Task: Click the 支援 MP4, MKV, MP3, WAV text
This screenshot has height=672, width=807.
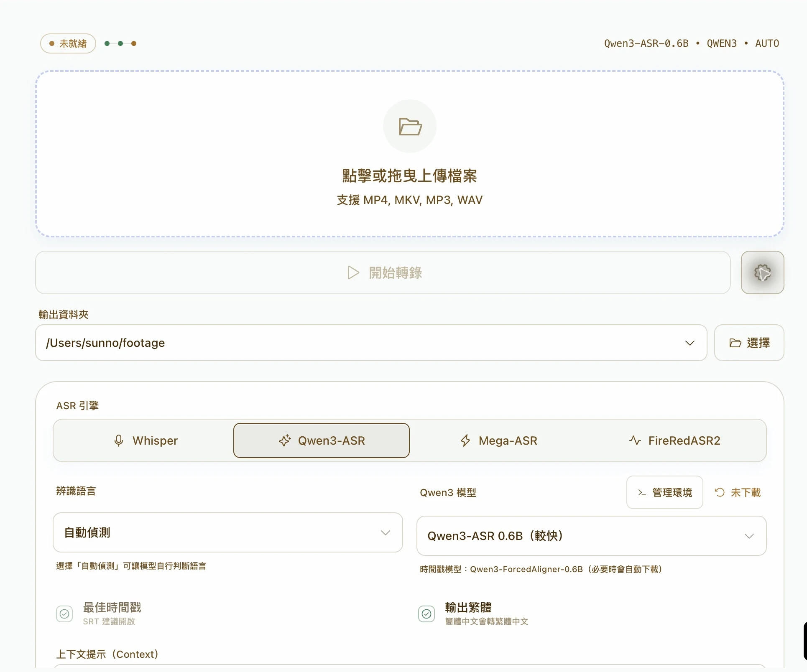Action: pyautogui.click(x=410, y=200)
